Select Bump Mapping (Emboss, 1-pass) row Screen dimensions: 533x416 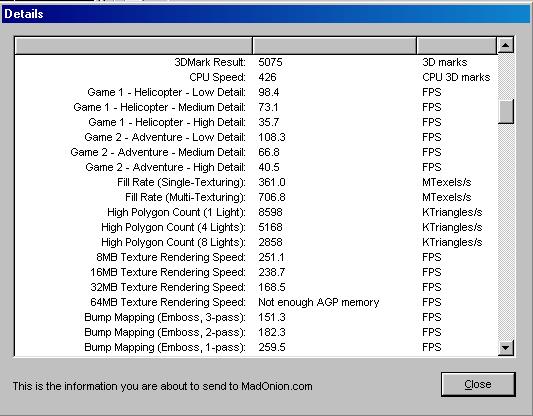256,347
